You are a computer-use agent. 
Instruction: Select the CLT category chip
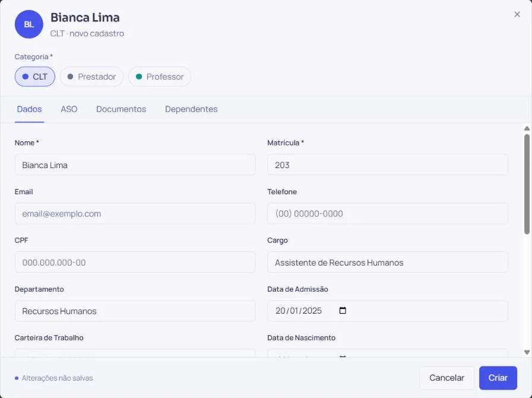[x=35, y=77]
